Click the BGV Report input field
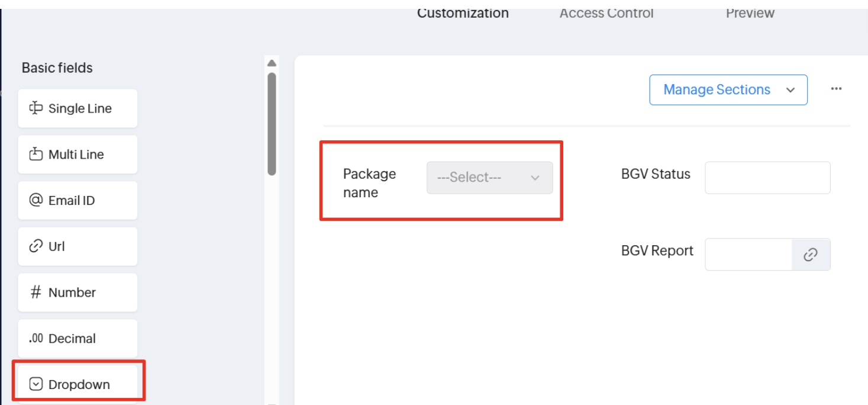This screenshot has width=868, height=405. point(748,255)
